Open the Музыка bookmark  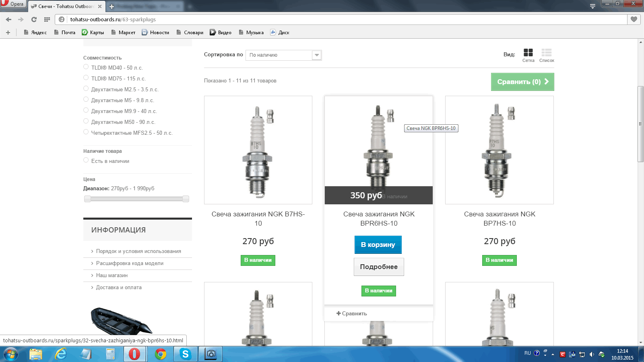click(251, 33)
